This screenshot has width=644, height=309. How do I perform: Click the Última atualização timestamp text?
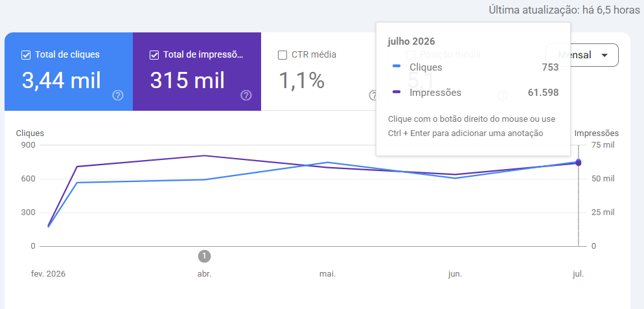(x=564, y=10)
